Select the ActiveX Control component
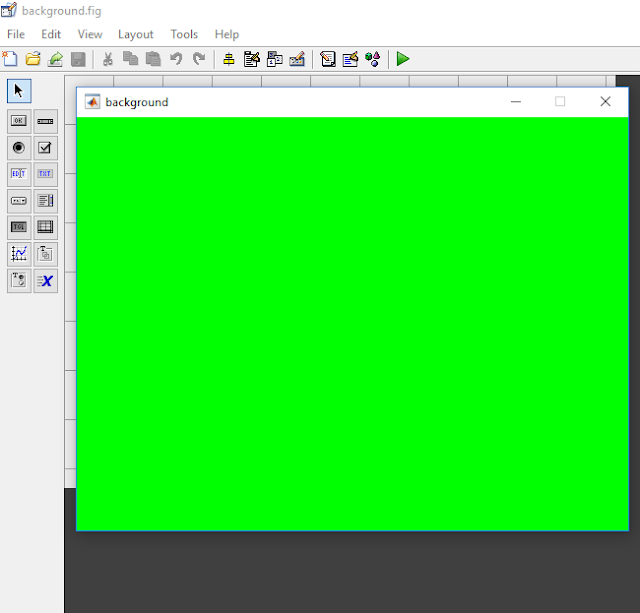Viewport: 640px width, 613px height. [45, 280]
